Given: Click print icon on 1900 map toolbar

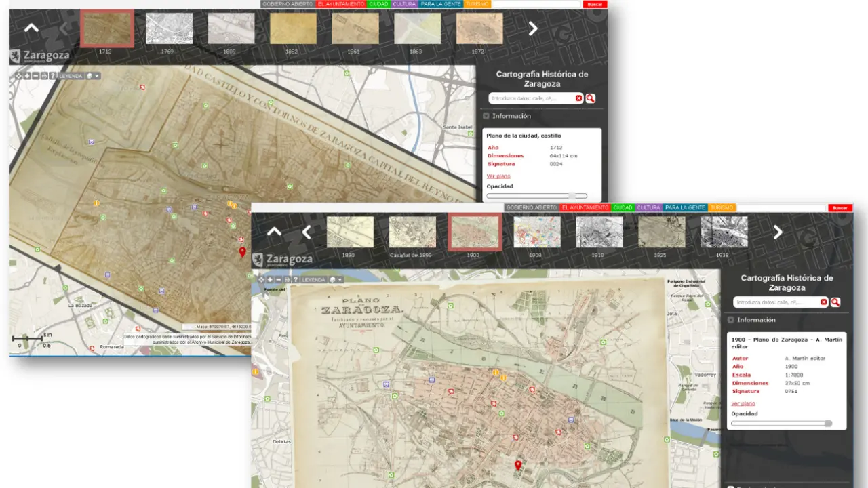Looking at the screenshot, I should point(287,279).
